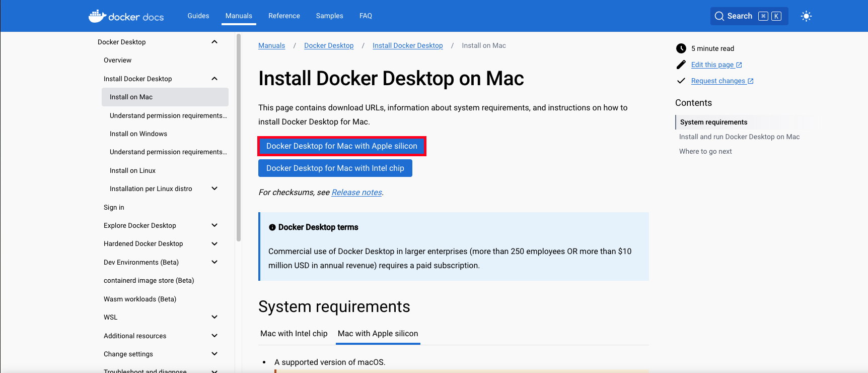
Task: Click the external-link icon after Edit this page
Action: (739, 65)
